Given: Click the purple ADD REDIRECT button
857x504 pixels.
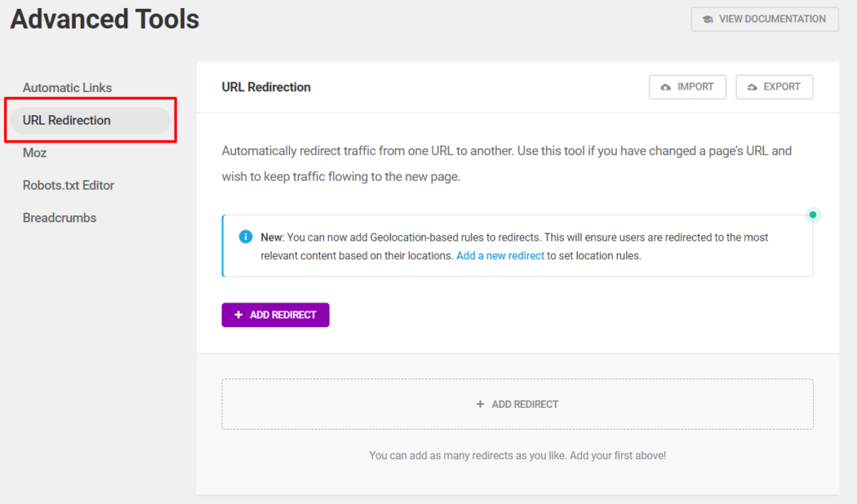Looking at the screenshot, I should (275, 315).
